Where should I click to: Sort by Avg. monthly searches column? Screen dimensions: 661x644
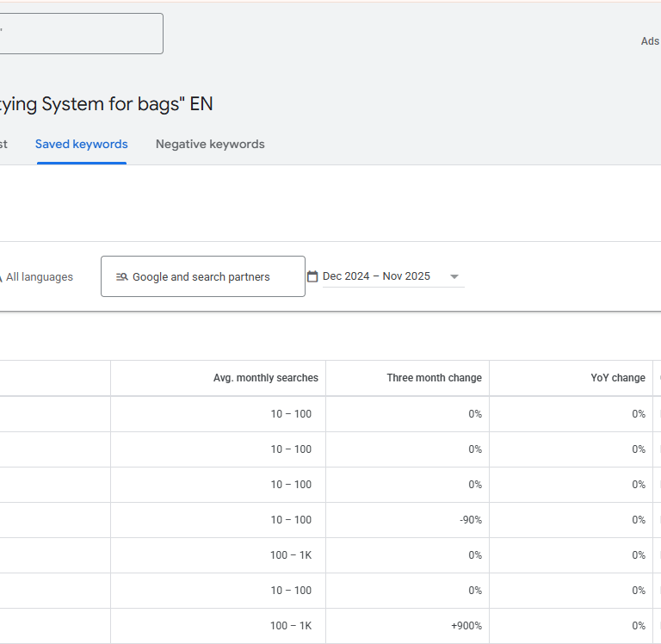[265, 378]
